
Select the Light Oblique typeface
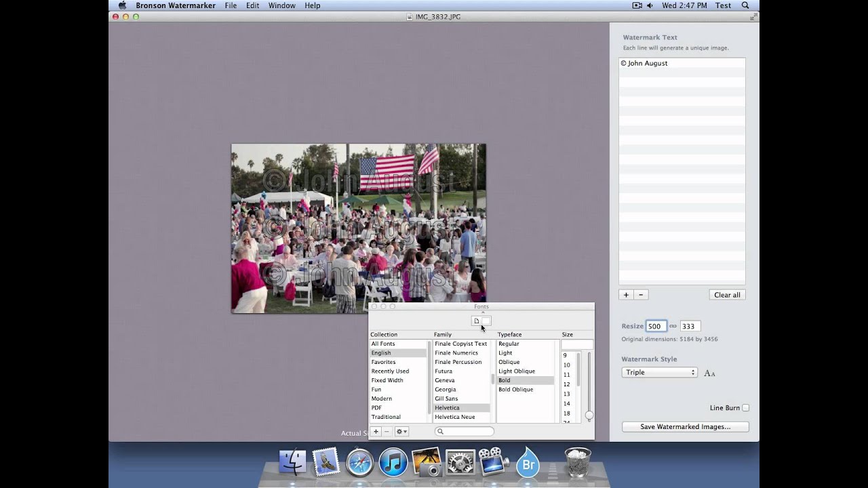point(526,371)
